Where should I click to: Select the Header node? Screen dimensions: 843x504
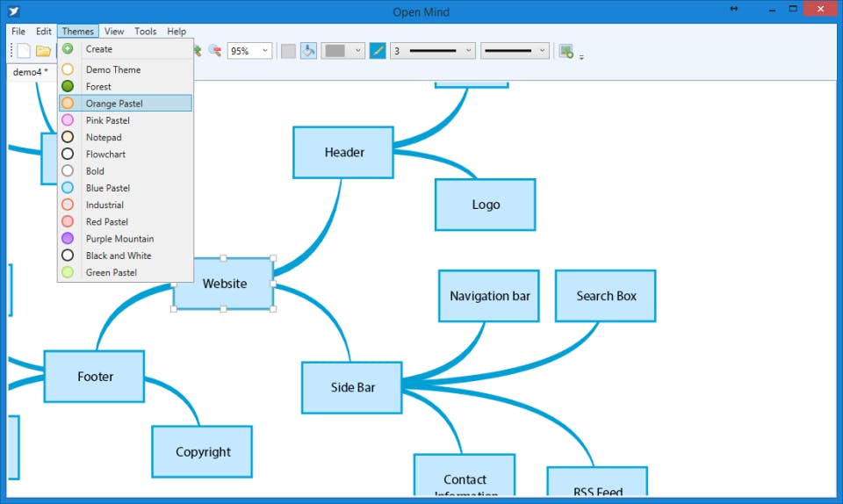click(x=343, y=153)
